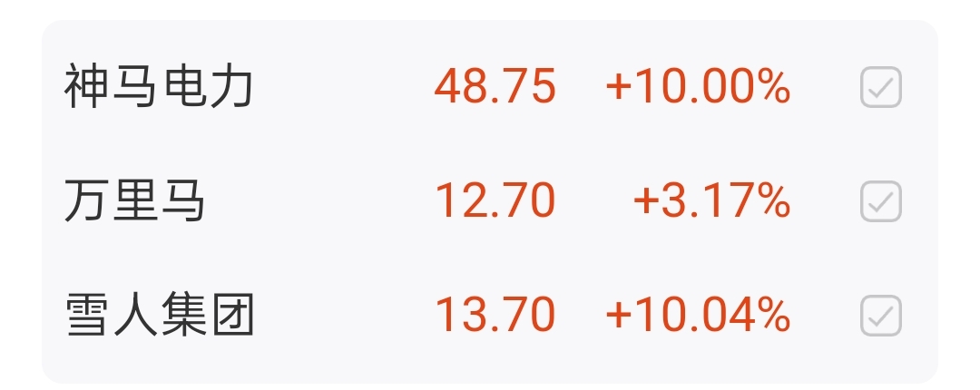This screenshot has height=390, width=980.
Task: Toggle the checkbox for 神马电力
Action: pos(880,88)
